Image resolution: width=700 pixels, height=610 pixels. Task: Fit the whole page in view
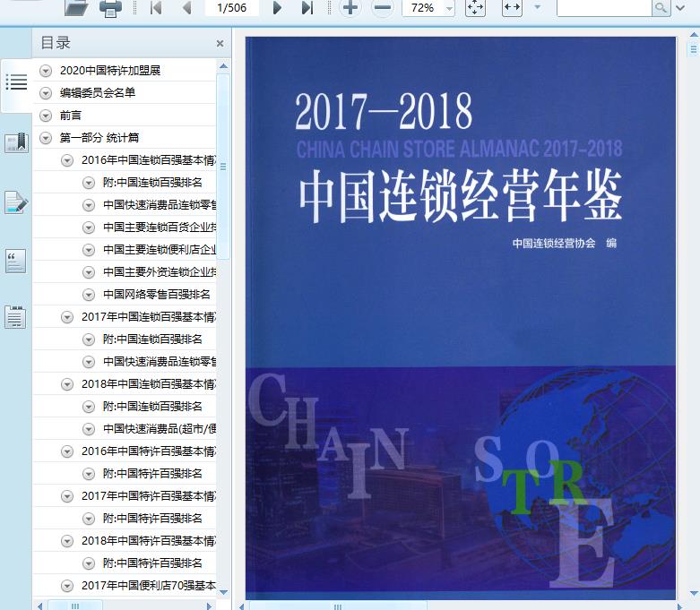(475, 7)
